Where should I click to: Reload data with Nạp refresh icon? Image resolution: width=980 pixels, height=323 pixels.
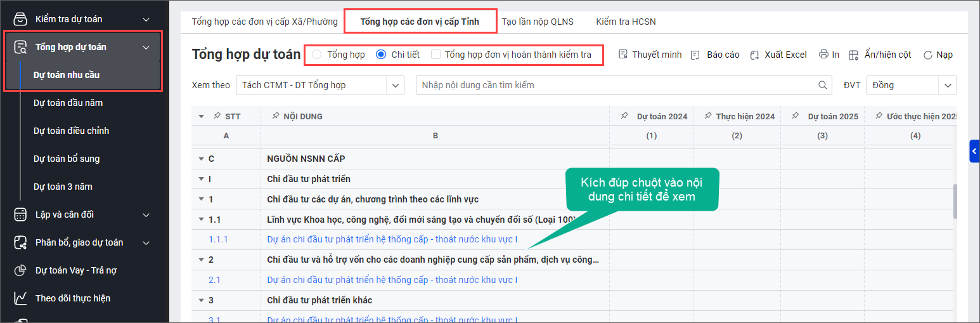928,55
